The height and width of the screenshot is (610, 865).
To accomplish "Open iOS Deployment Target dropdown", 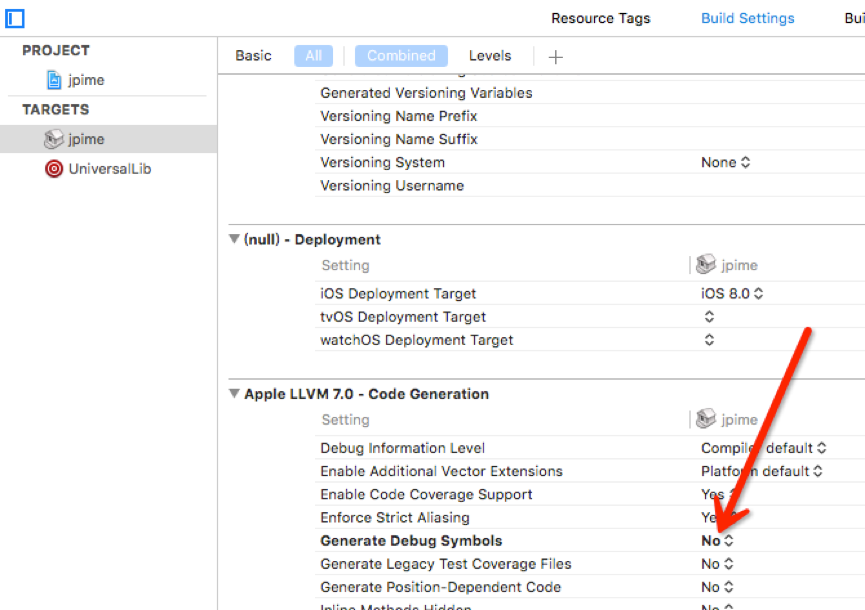I will (732, 294).
